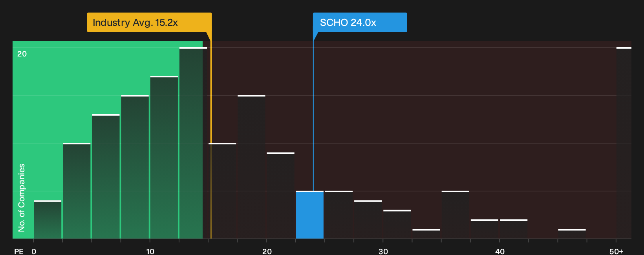This screenshot has height=255, width=644.
Task: Click the green bar at PE 2.5-5
Action: click(77, 191)
